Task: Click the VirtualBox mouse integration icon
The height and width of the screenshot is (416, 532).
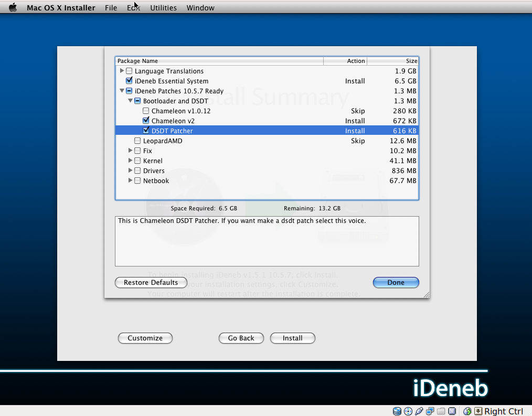Action: 467,411
